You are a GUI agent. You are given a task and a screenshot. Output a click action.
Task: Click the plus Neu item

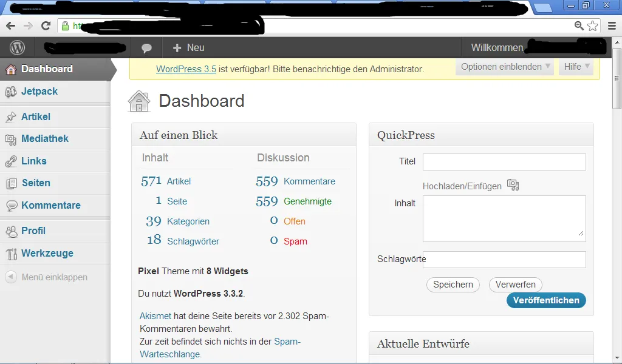click(x=189, y=48)
